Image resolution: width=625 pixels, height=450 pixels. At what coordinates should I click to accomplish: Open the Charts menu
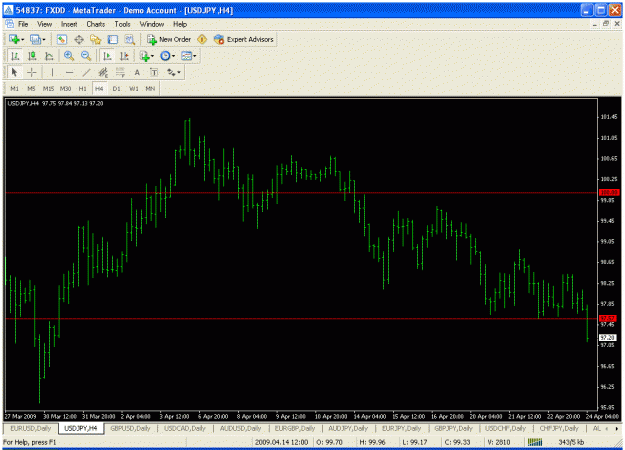click(96, 24)
